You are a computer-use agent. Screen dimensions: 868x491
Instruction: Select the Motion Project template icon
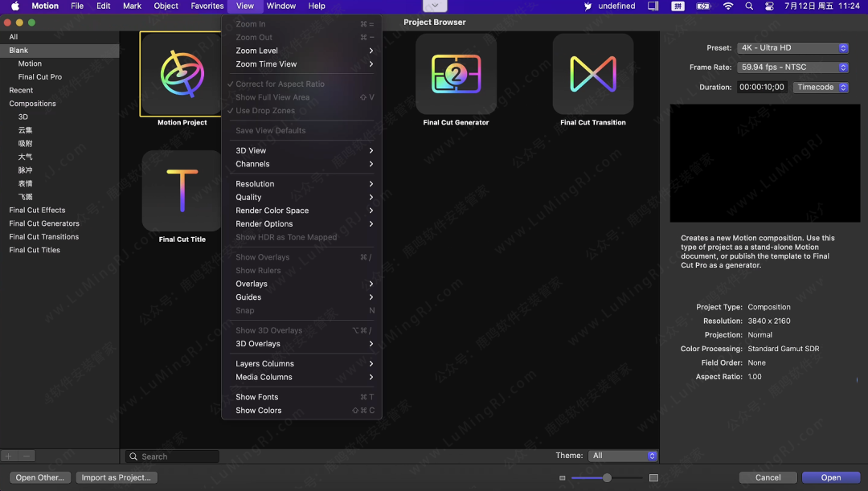click(x=181, y=74)
